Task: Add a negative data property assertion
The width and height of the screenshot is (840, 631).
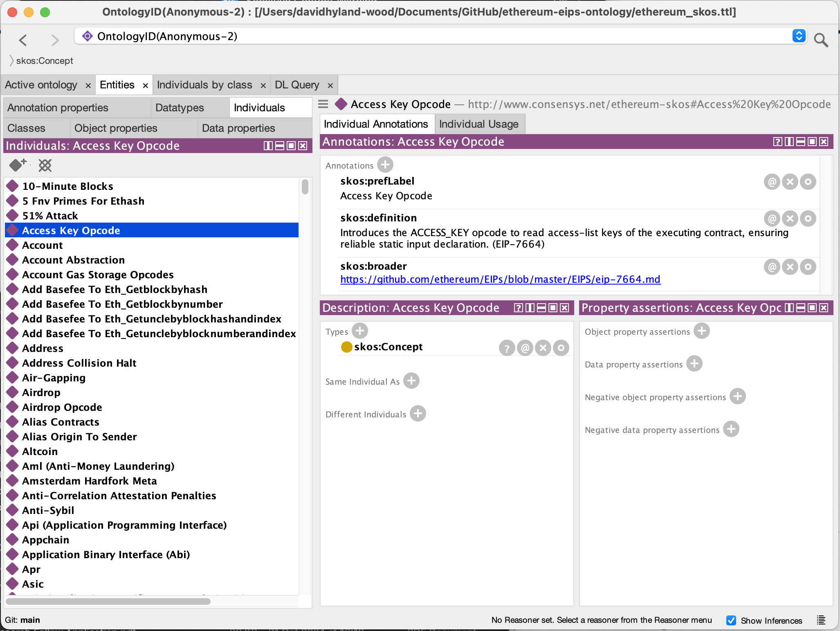Action: pyautogui.click(x=731, y=429)
